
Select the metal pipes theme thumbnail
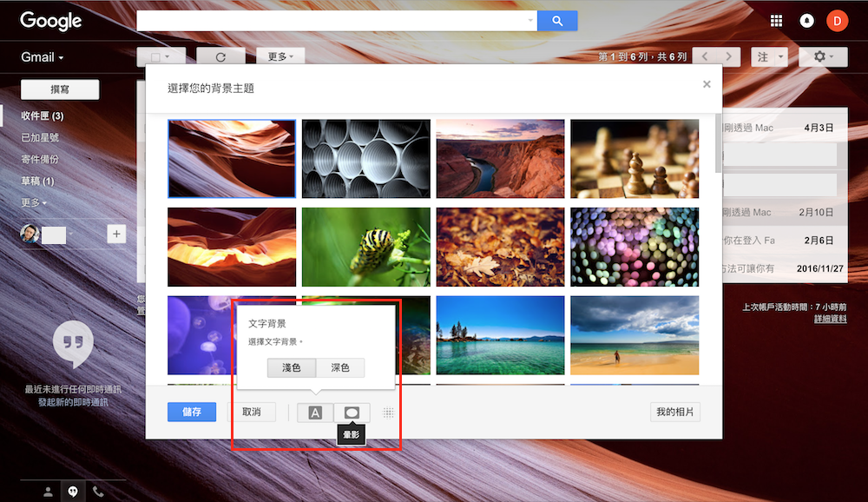[x=366, y=158]
